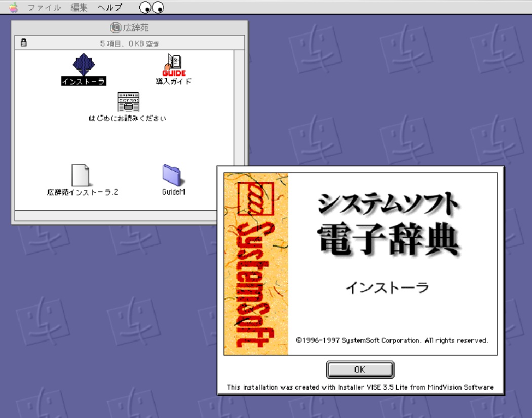Click the eyeballs icon in menu bar

coord(151,8)
